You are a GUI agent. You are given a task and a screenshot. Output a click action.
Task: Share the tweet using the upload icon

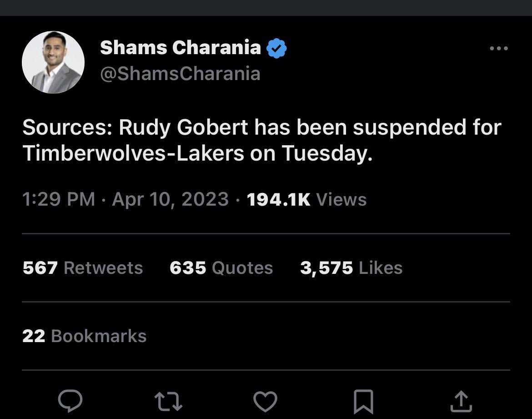(x=461, y=402)
